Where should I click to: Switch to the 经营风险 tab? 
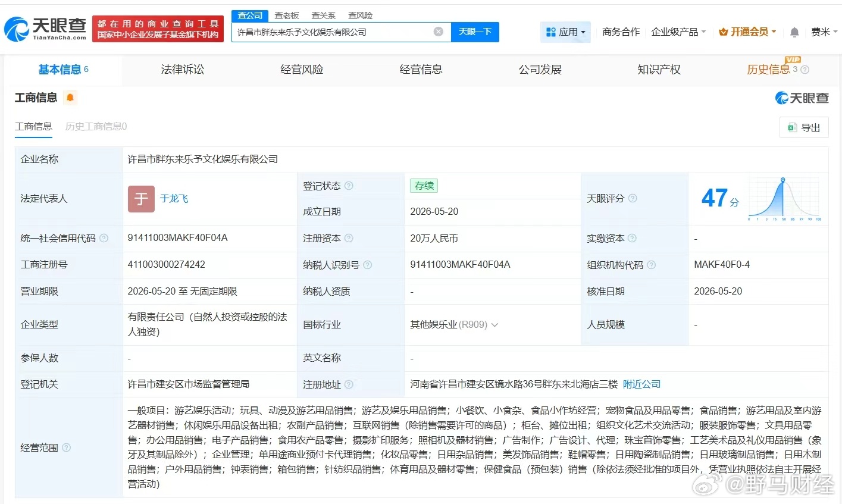[302, 70]
